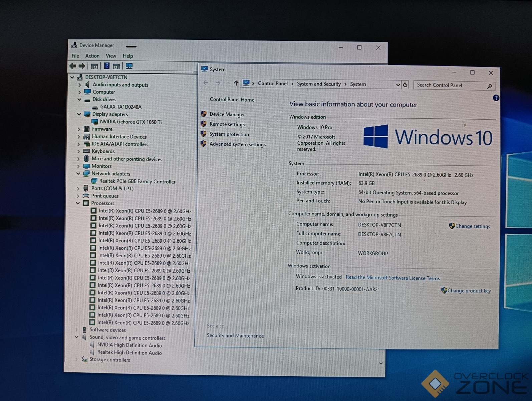Screen dimensions: 532x401
Task: Select the Realtek High Definition Audio icon
Action: click(x=92, y=352)
